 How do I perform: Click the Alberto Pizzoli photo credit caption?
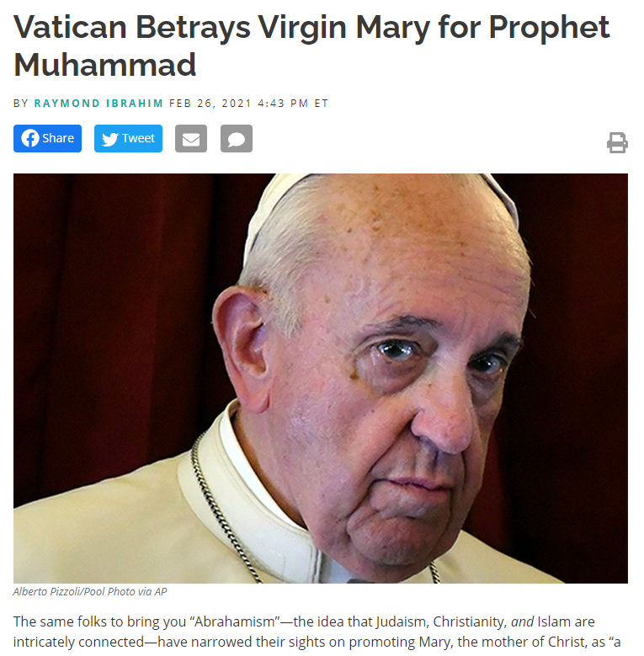(x=90, y=591)
